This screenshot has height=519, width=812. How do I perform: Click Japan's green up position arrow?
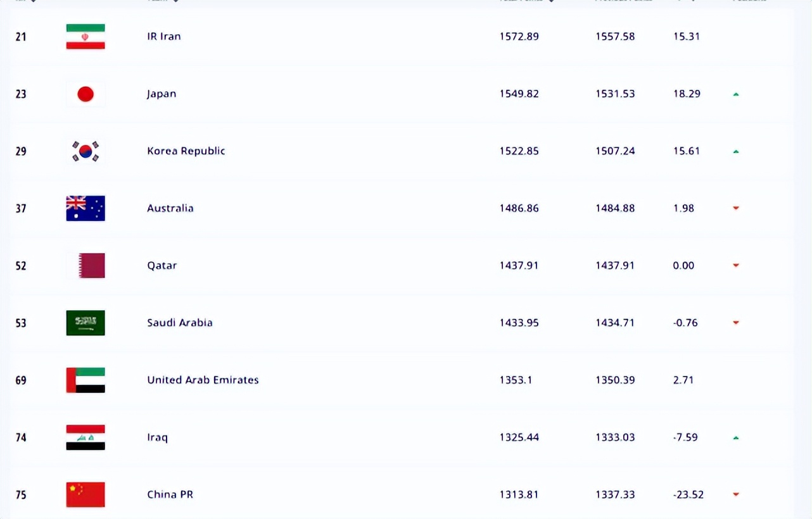736,94
